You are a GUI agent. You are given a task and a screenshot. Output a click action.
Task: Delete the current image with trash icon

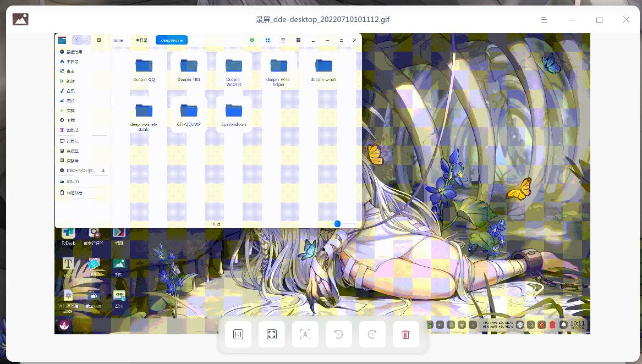pos(406,334)
